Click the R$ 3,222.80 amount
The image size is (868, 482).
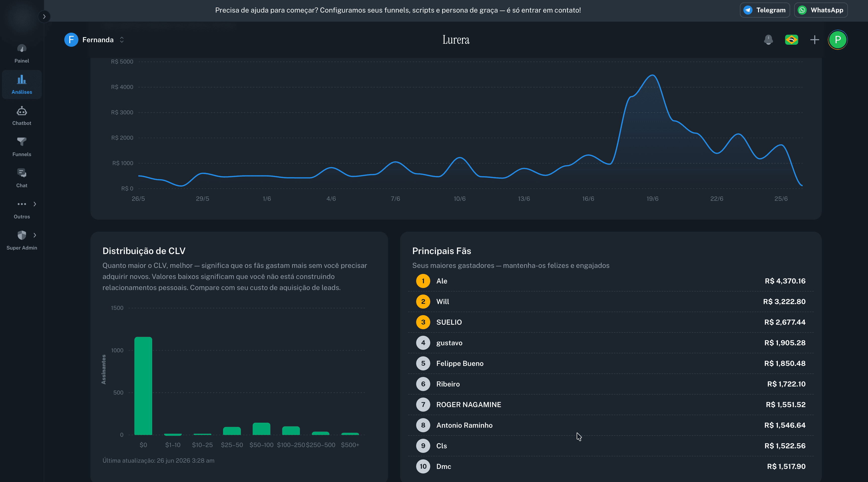point(784,302)
